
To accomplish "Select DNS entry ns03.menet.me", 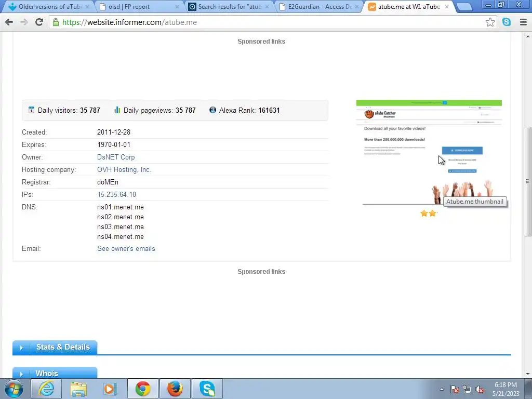I will pos(120,227).
